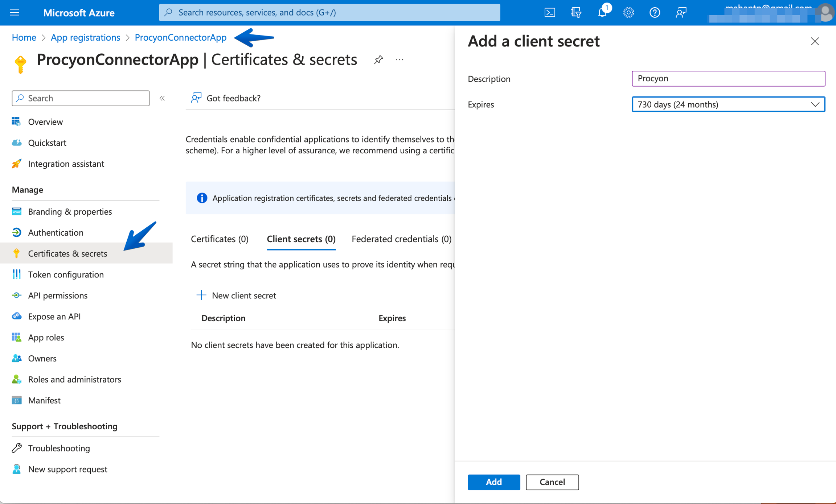
Task: Open Cloud Shell from top bar
Action: [x=550, y=13]
